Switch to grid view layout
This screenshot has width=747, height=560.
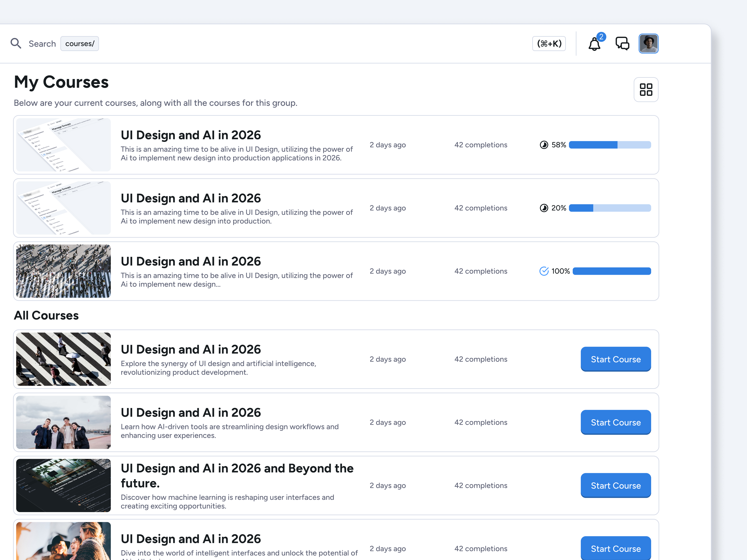point(646,89)
